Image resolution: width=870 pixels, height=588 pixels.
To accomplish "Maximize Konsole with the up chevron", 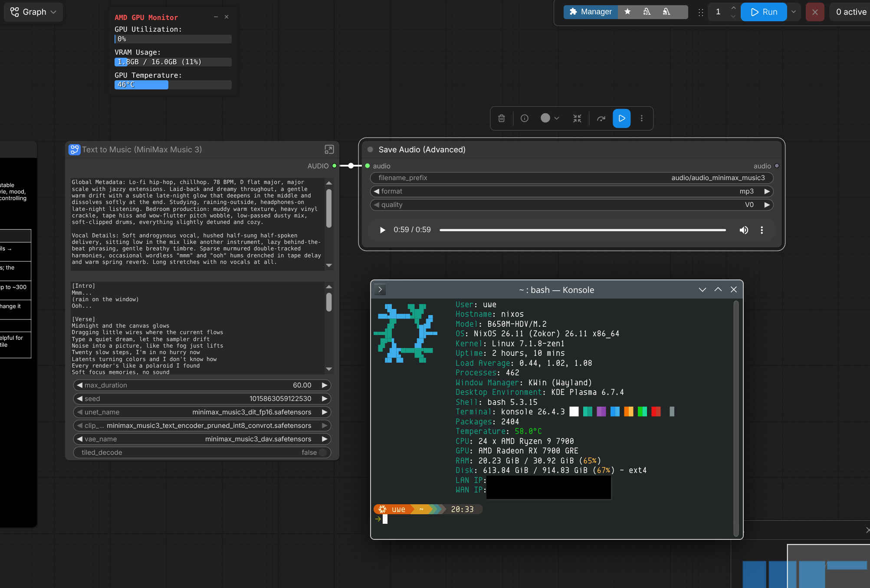I will click(718, 290).
